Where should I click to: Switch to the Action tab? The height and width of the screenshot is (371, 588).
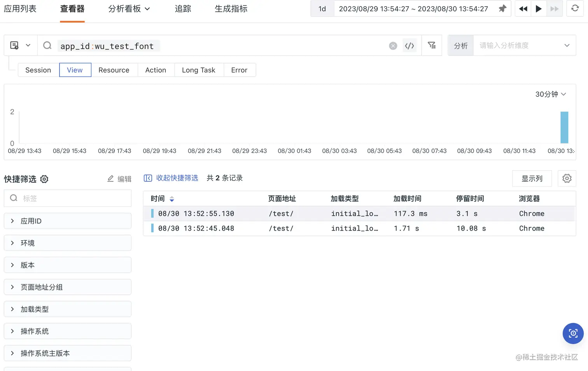[156, 70]
